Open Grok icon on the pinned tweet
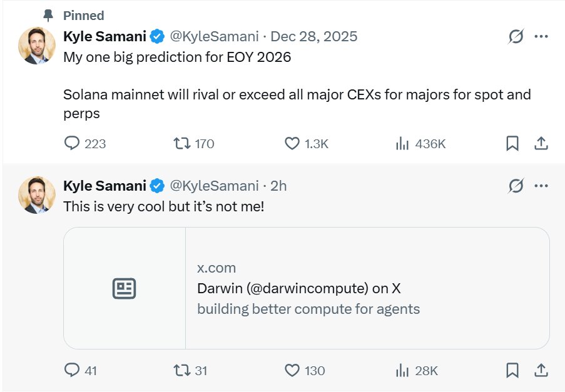 click(x=516, y=36)
